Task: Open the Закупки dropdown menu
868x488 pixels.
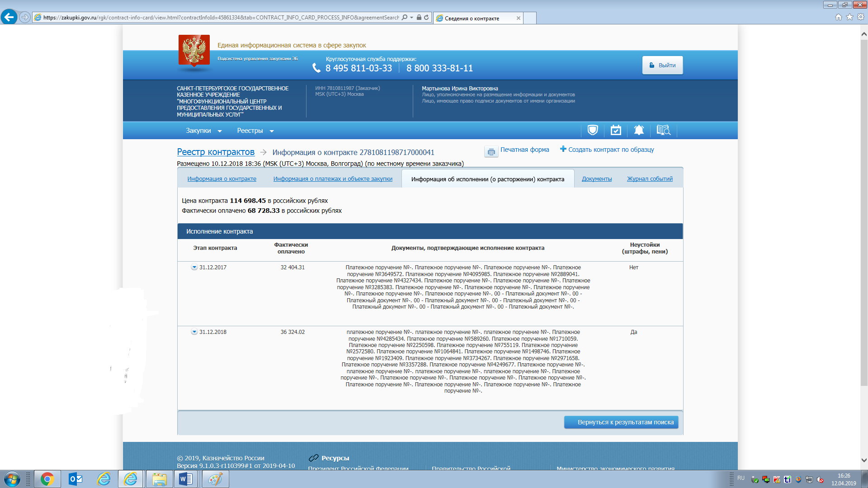Action: (203, 131)
